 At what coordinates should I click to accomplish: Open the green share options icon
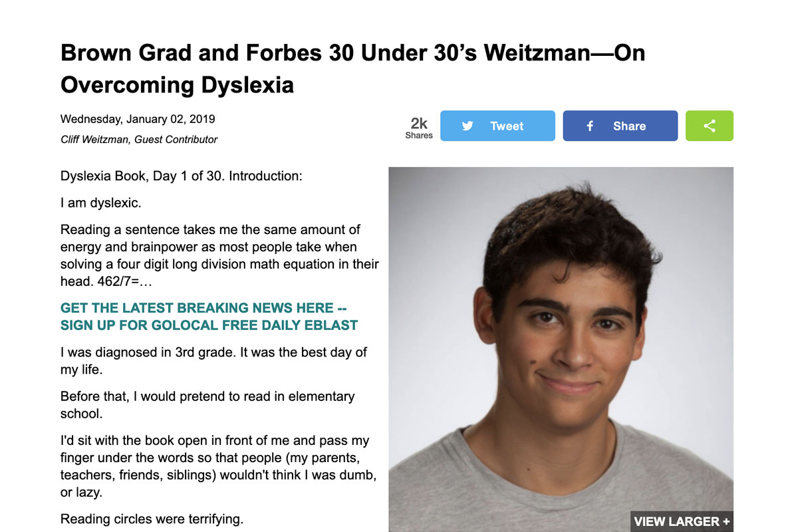(x=710, y=126)
